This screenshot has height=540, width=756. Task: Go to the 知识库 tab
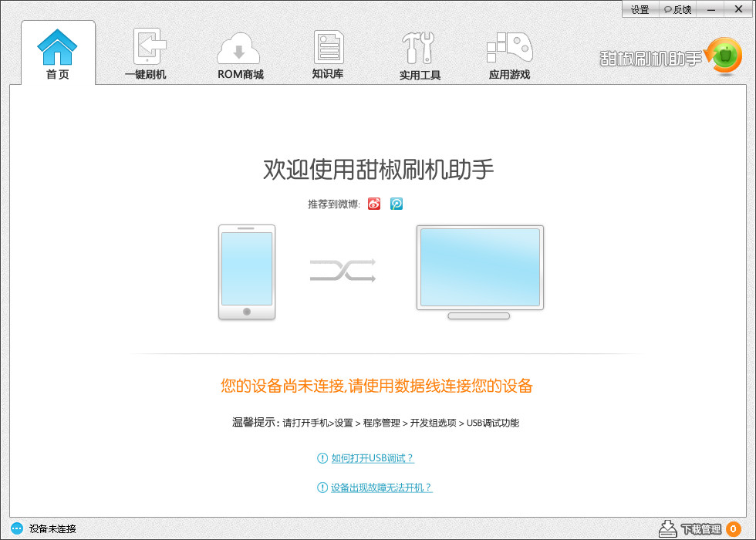pyautogui.click(x=328, y=53)
